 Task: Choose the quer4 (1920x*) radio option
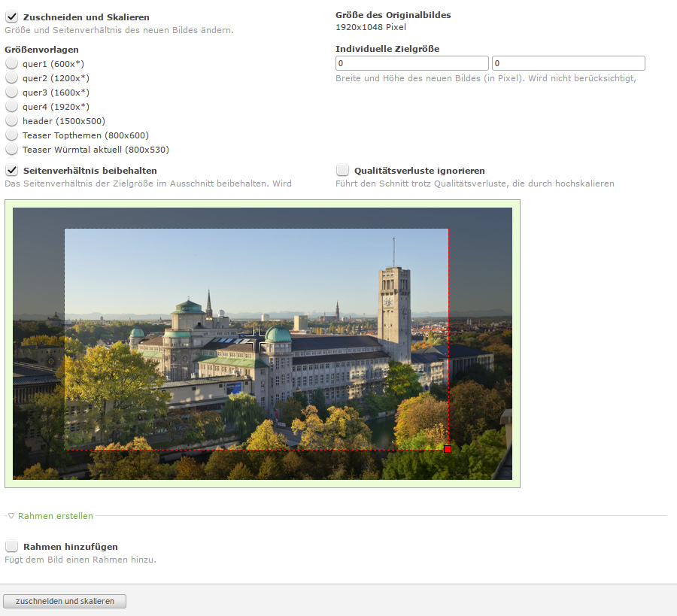[11, 106]
